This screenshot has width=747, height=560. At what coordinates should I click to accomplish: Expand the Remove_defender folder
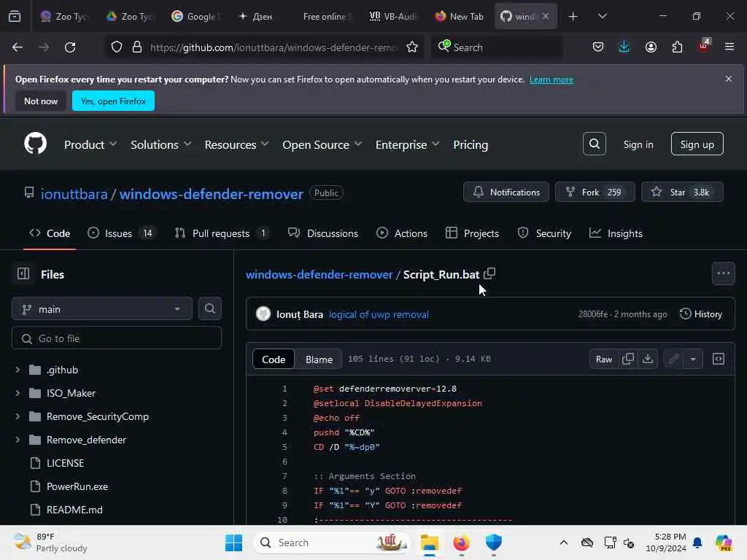click(18, 440)
